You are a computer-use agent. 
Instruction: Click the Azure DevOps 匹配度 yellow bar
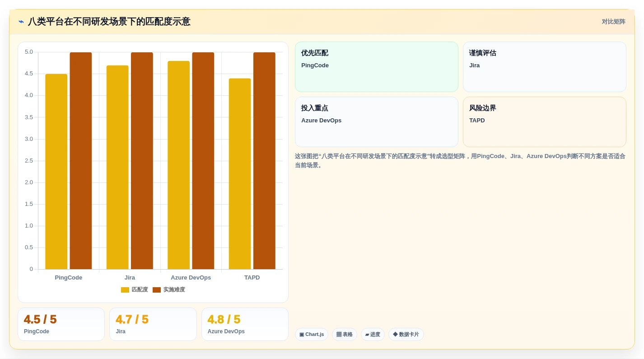tap(179, 165)
